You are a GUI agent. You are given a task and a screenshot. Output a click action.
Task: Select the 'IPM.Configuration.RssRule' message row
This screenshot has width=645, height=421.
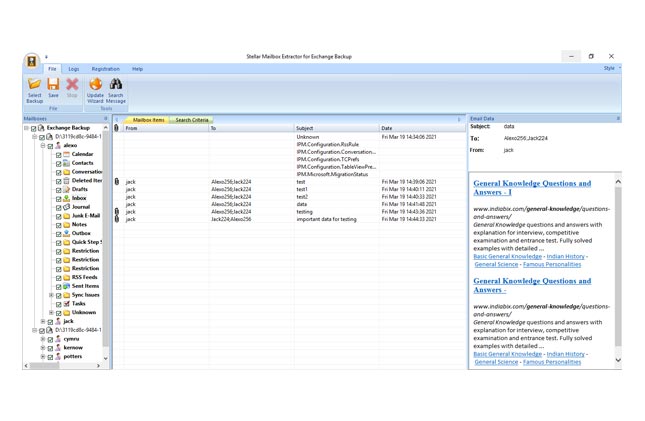(290, 144)
